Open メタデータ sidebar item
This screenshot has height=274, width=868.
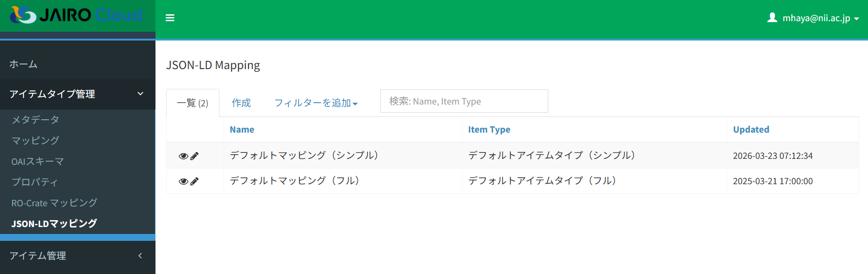click(x=35, y=120)
